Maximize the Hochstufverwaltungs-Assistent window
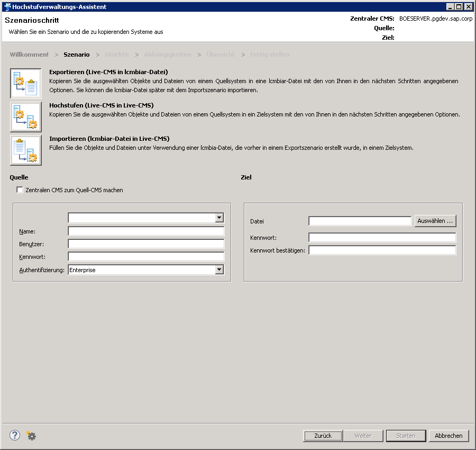Screen dimensions: 476x450 click(459, 7)
